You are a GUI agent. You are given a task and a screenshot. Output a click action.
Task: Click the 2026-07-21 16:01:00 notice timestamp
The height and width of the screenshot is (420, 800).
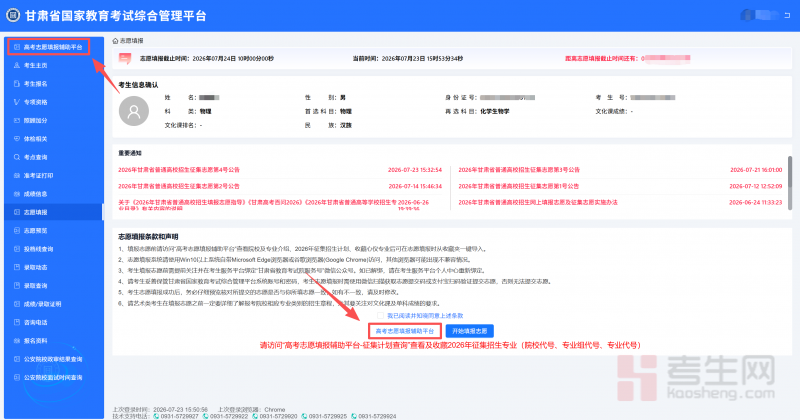click(756, 170)
